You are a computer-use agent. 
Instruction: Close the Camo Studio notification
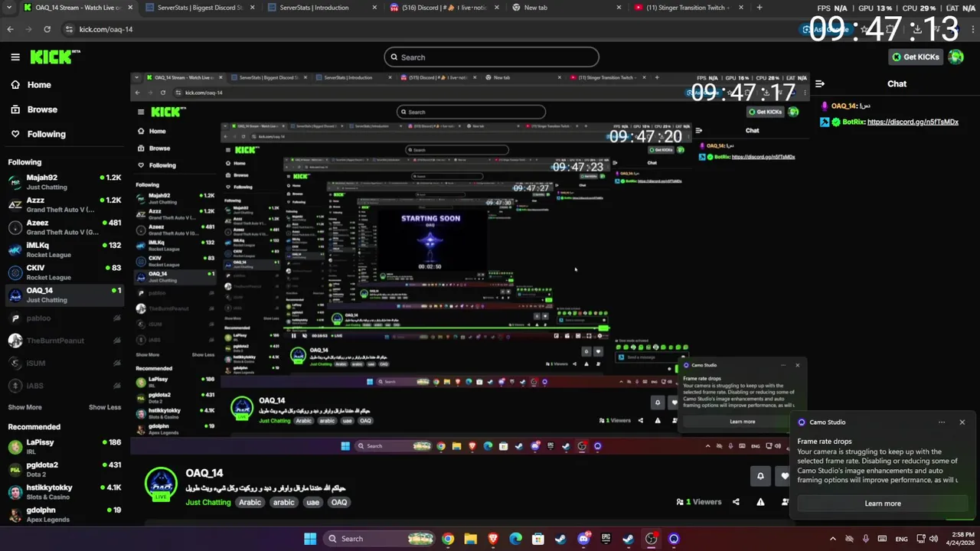[962, 422]
